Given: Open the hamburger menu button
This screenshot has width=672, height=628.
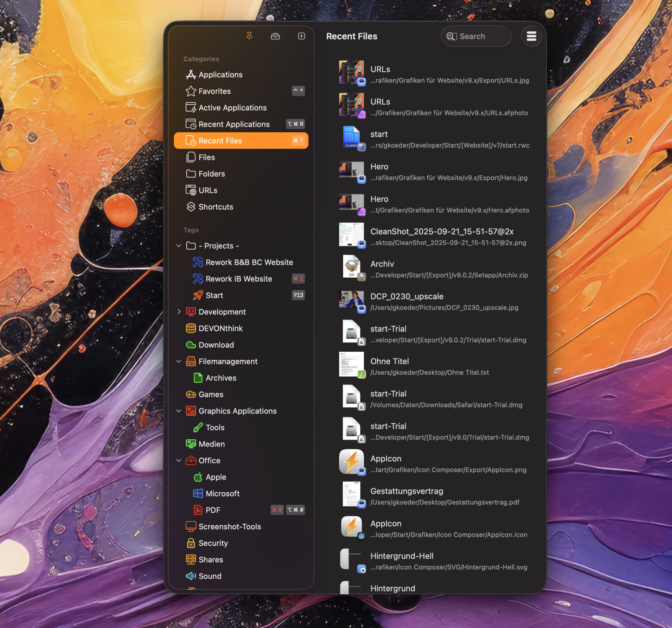Looking at the screenshot, I should [531, 36].
